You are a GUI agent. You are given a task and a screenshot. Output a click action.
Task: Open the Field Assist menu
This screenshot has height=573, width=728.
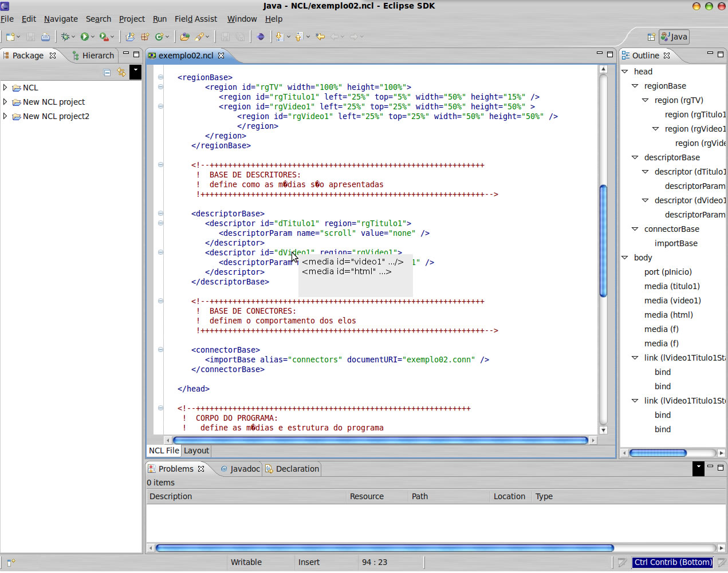(195, 19)
